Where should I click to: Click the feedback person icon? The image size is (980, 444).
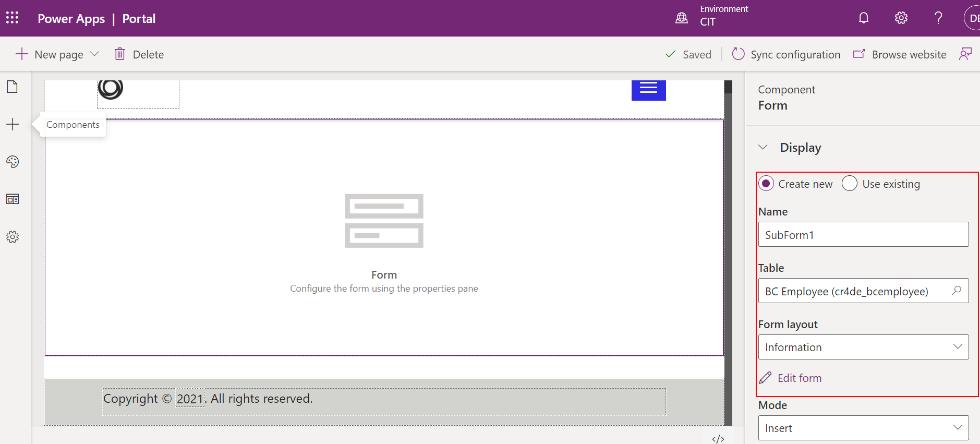(965, 54)
